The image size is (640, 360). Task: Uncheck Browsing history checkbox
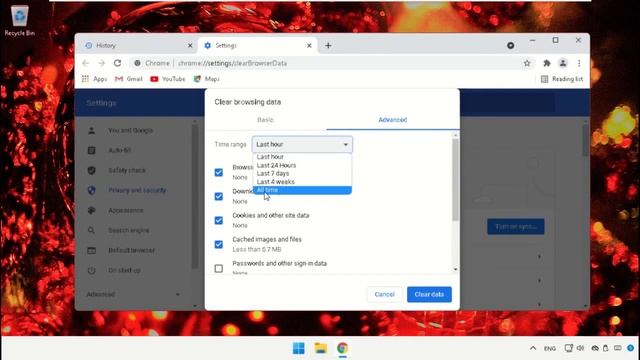[x=219, y=172]
